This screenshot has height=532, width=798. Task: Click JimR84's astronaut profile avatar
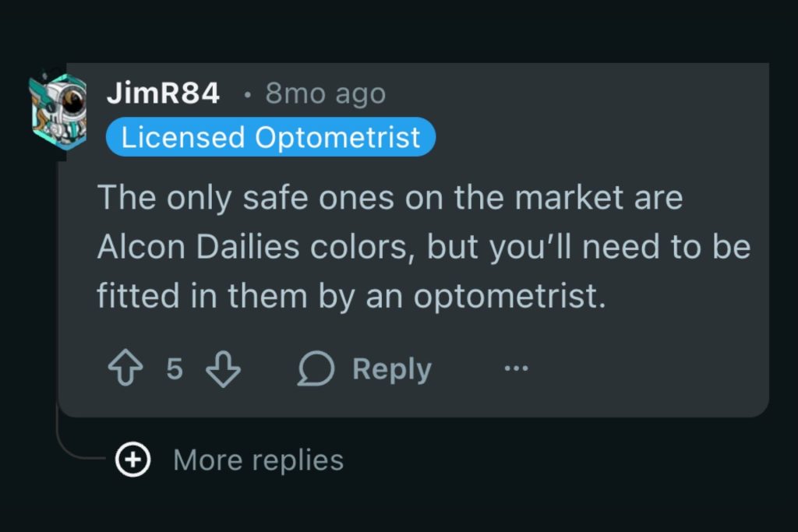point(58,109)
